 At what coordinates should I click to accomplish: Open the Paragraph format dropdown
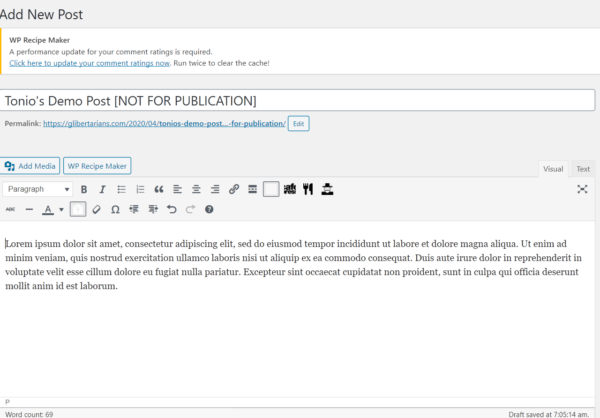point(38,189)
